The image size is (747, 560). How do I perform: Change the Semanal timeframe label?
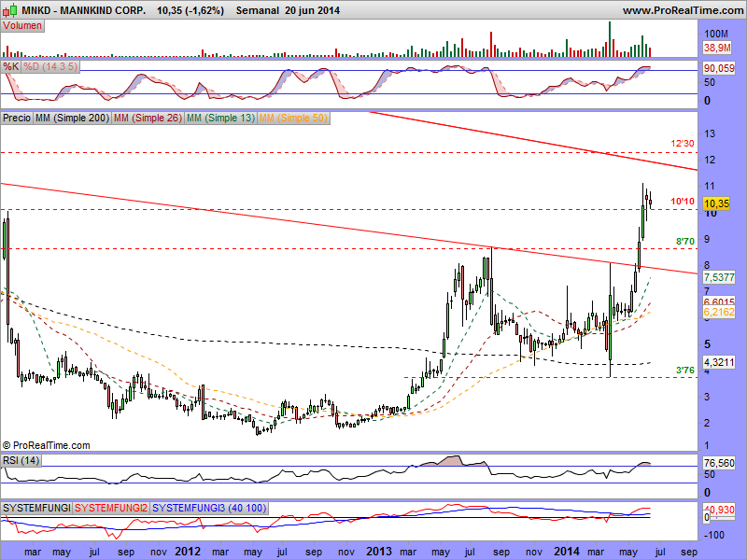(258, 10)
